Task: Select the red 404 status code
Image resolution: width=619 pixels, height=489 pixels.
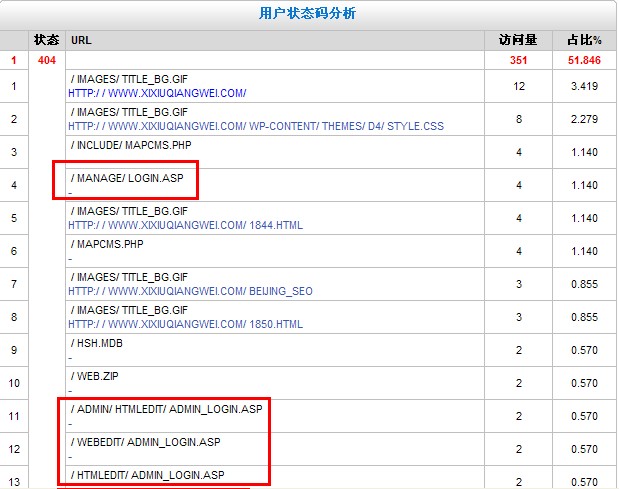Action: pyautogui.click(x=46, y=61)
